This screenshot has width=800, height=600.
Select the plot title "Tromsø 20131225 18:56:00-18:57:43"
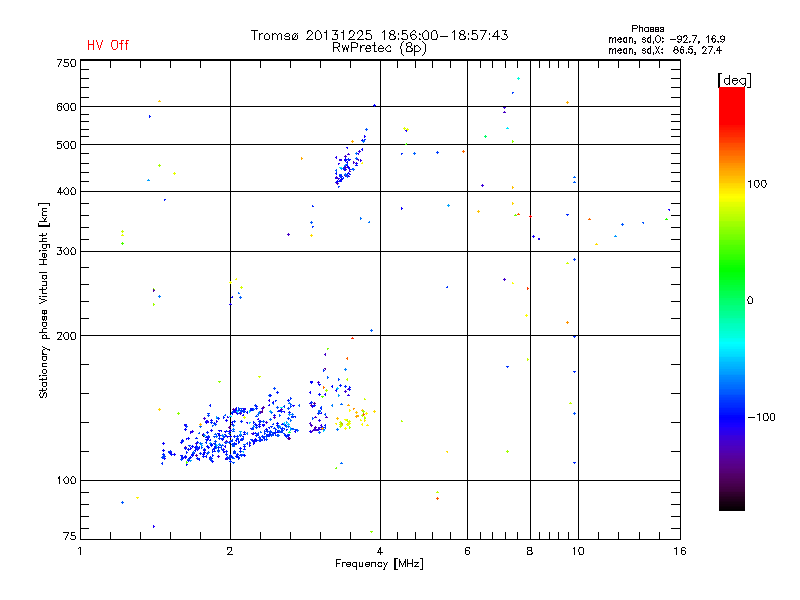point(380,35)
